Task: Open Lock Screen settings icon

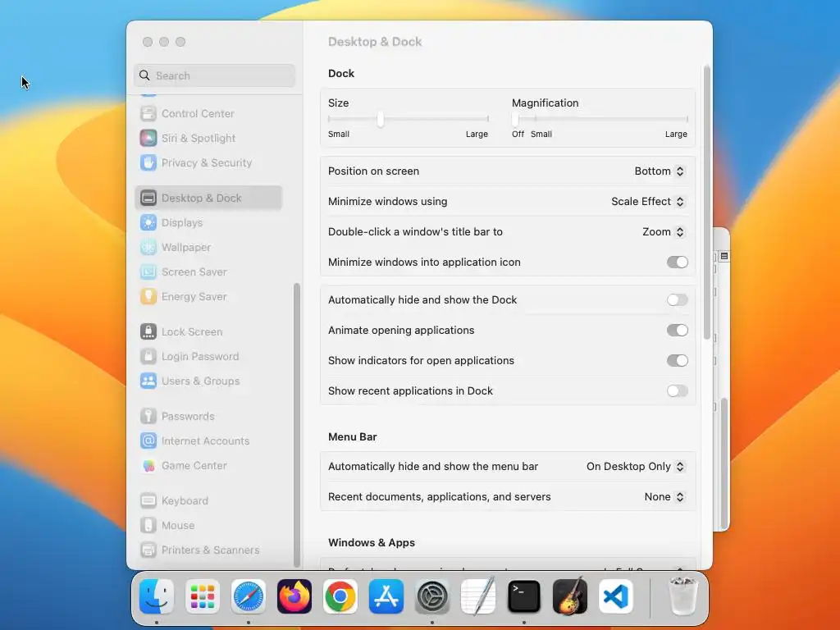Action: [148, 332]
